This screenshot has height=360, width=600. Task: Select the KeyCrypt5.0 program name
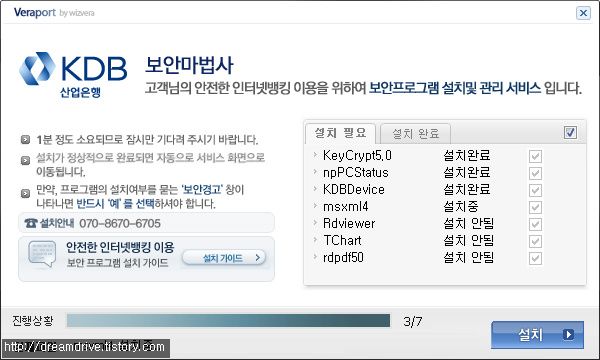pos(357,155)
